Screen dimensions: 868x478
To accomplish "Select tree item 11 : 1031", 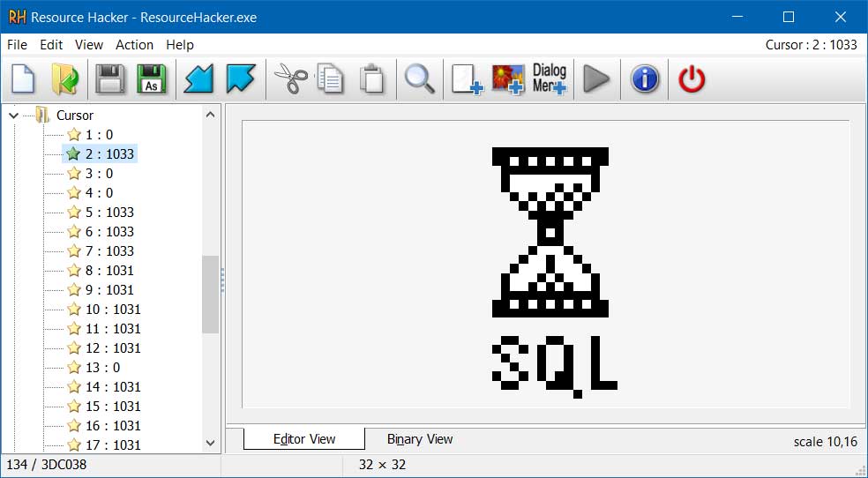I will click(113, 329).
